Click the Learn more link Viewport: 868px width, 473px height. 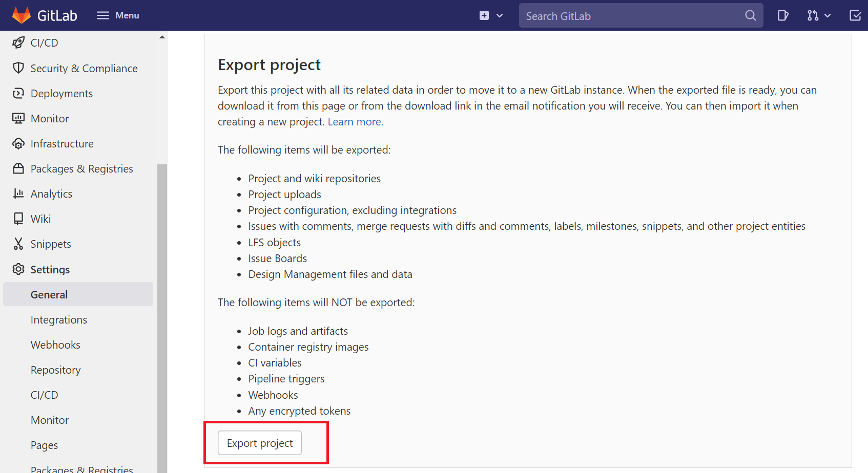tap(355, 122)
